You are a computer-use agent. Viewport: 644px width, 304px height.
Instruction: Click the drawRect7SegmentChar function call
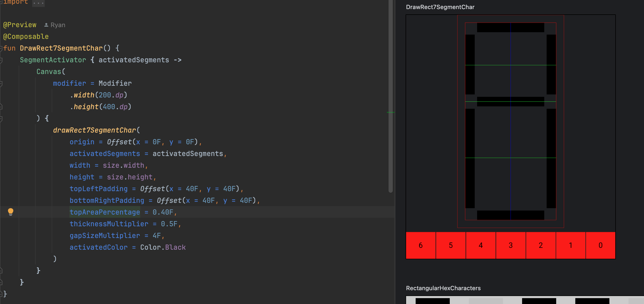point(94,130)
